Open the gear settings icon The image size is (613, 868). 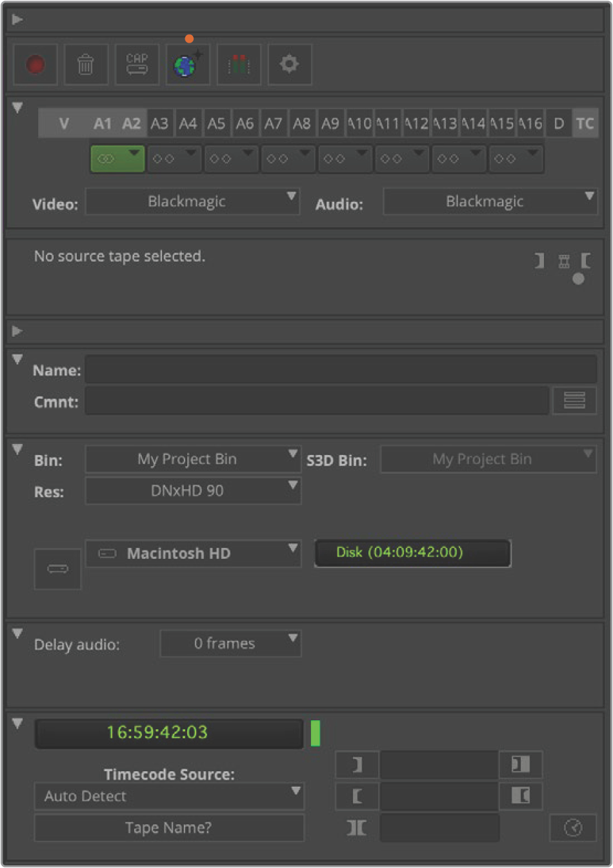[289, 65]
